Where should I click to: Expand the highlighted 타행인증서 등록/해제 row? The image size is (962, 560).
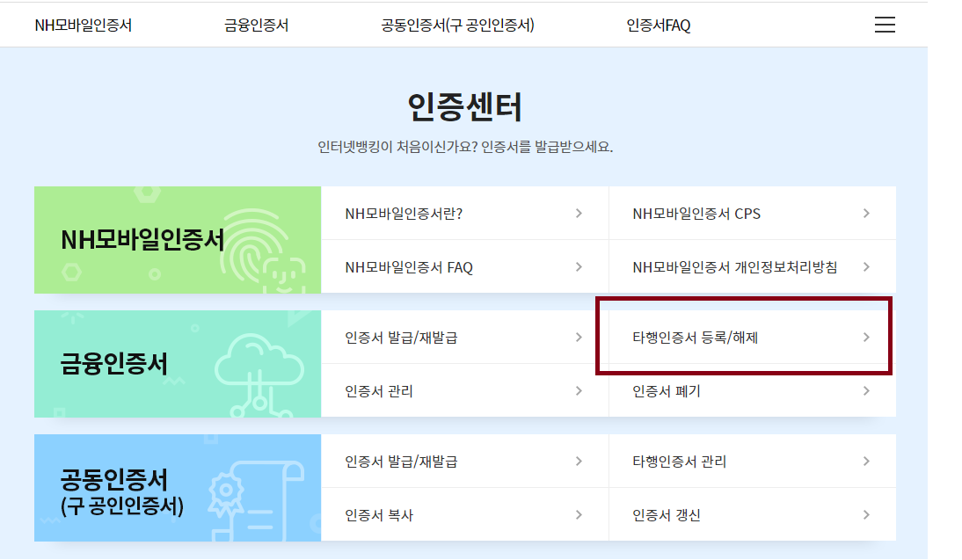[866, 337]
